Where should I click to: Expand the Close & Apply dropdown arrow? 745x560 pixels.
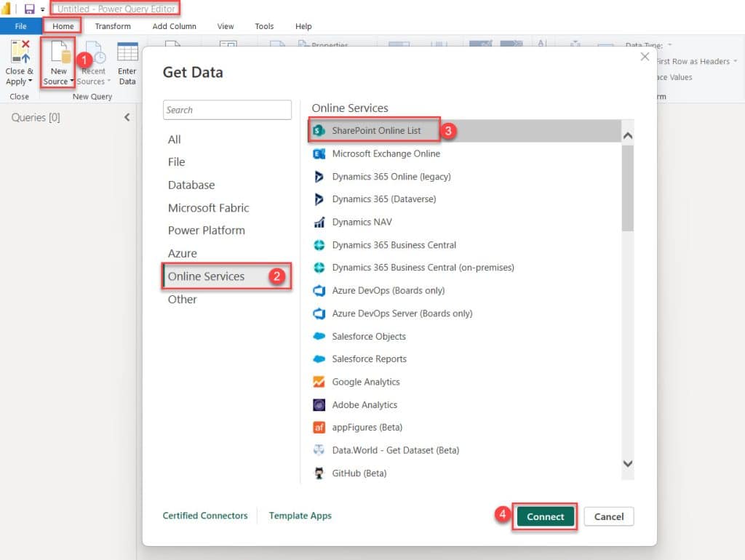pos(31,81)
